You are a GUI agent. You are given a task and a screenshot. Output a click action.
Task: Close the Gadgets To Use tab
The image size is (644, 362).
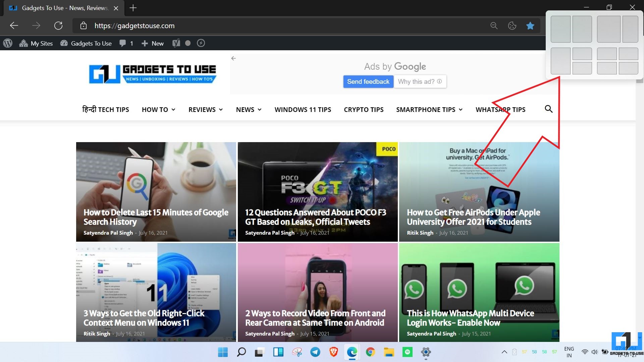[x=116, y=8]
